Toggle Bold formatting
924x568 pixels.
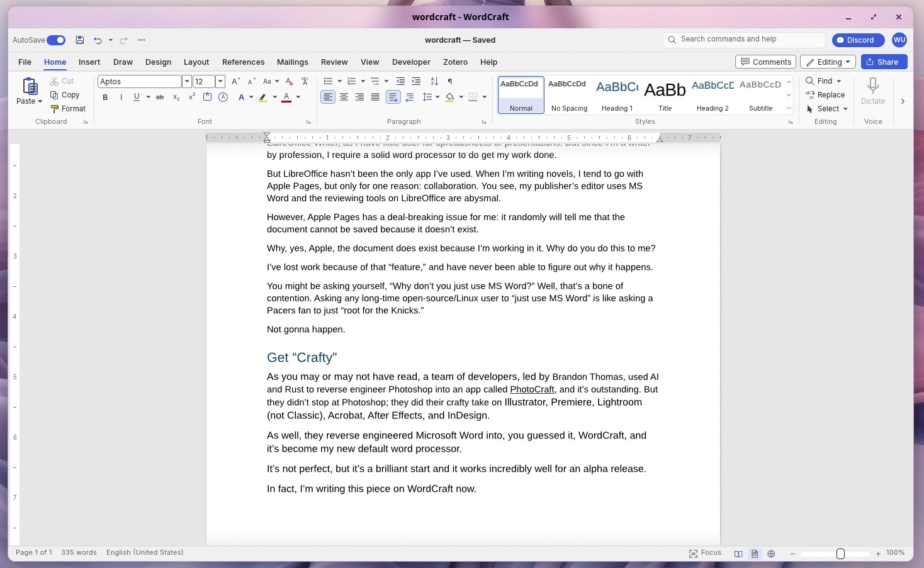[x=105, y=97]
